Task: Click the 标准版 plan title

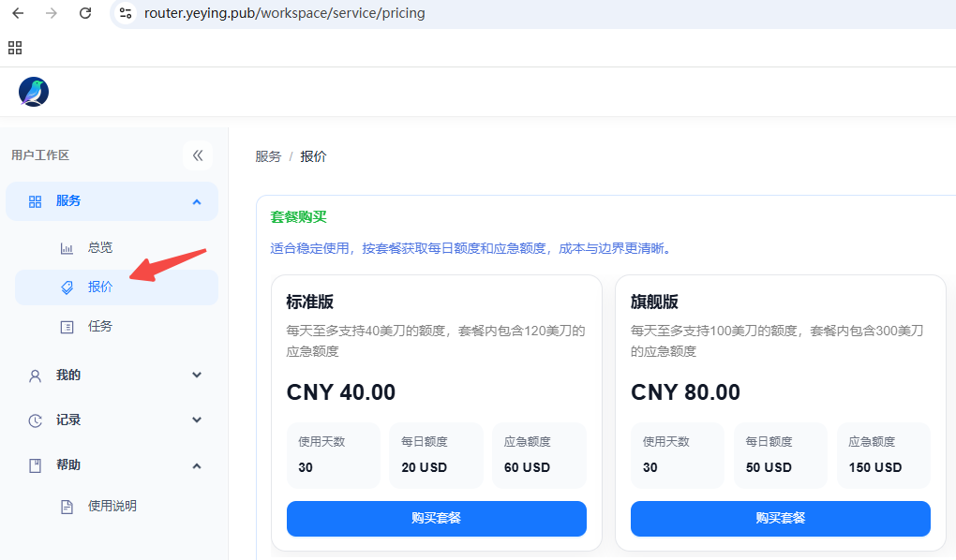Action: click(309, 302)
